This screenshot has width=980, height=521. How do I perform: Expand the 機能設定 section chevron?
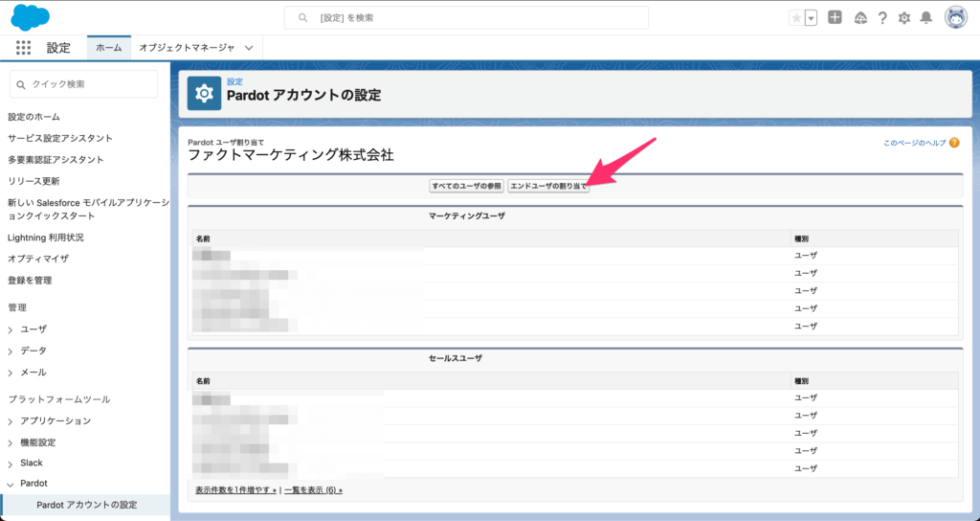(11, 442)
